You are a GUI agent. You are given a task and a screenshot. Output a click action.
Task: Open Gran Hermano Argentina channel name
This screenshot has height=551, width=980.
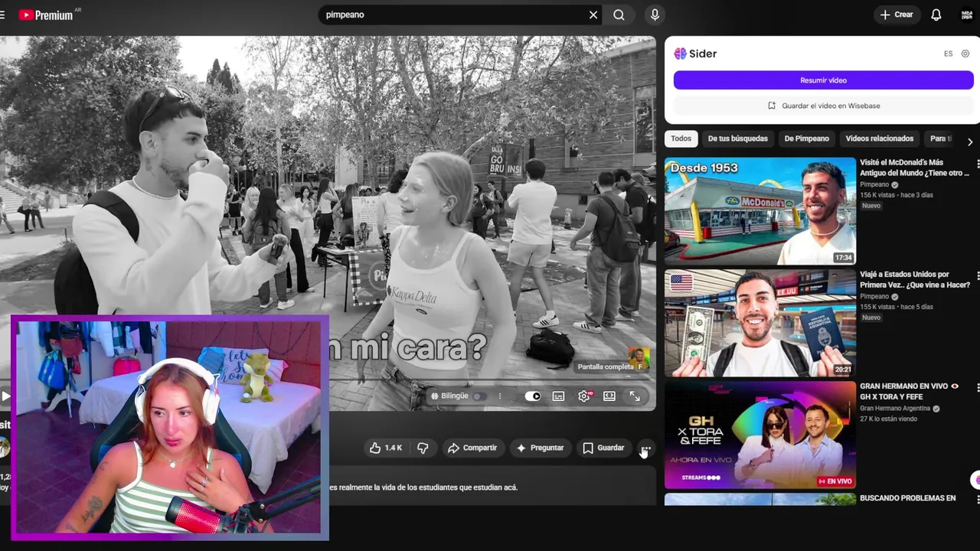tap(895, 409)
